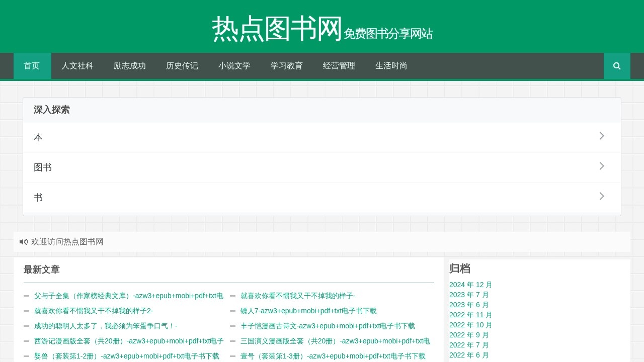This screenshot has width=644, height=362.
Task: Open the 西游记漫画版全套 download link
Action: pos(128,341)
